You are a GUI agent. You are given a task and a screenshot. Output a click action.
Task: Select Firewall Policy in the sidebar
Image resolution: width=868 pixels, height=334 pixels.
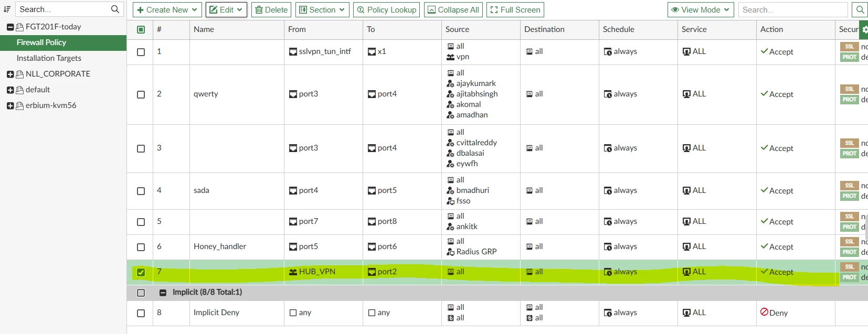pyautogui.click(x=63, y=42)
